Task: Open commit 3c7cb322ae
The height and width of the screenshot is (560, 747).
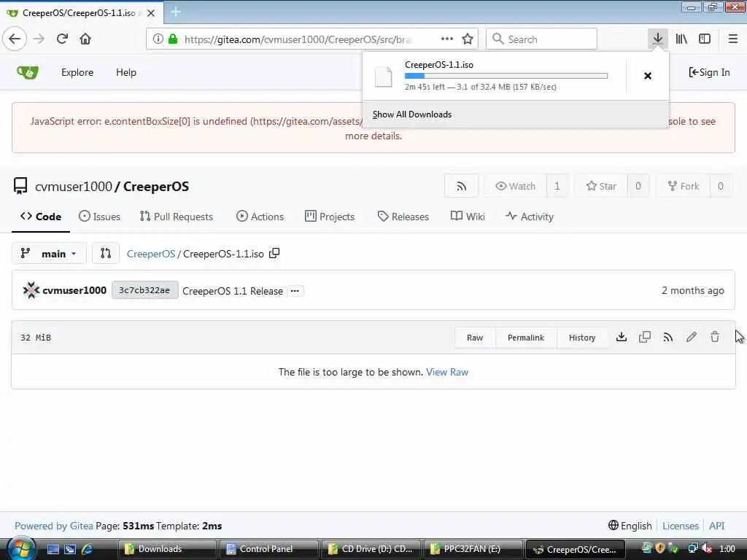Action: 144,290
